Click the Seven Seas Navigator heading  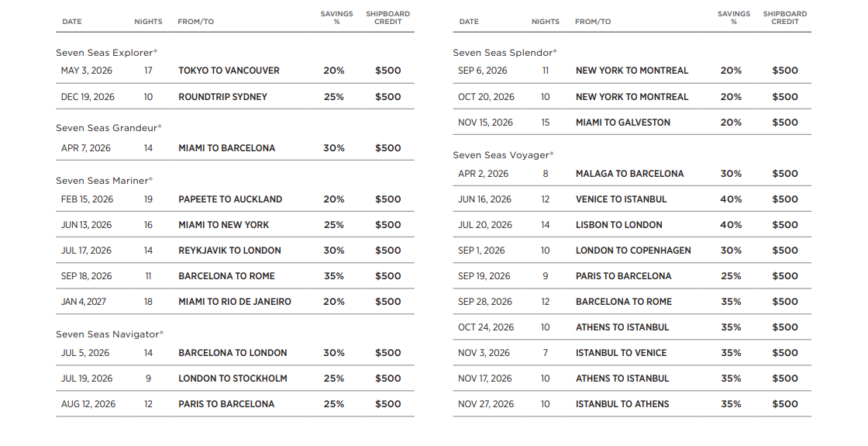pyautogui.click(x=109, y=334)
